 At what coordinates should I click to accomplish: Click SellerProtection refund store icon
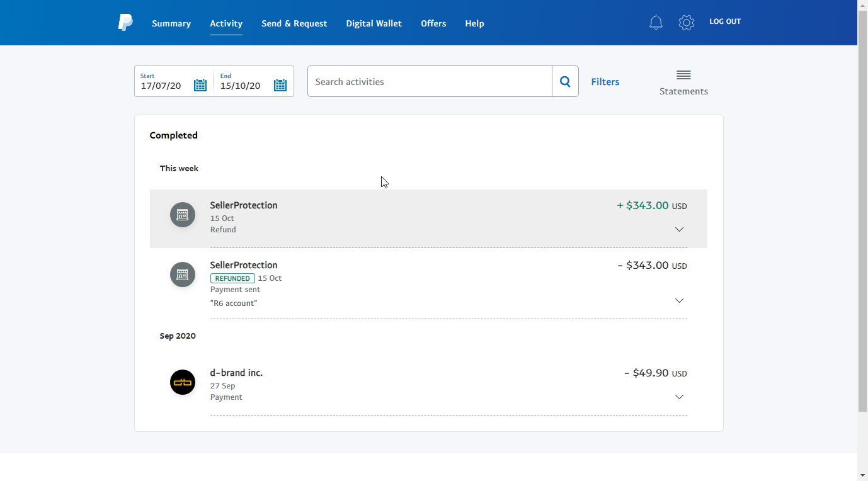183,215
